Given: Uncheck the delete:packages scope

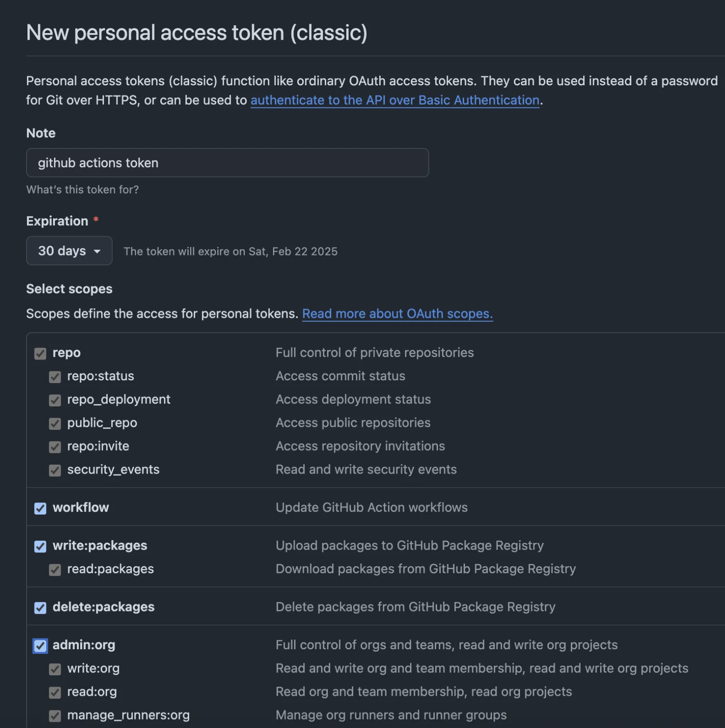Looking at the screenshot, I should 41,608.
